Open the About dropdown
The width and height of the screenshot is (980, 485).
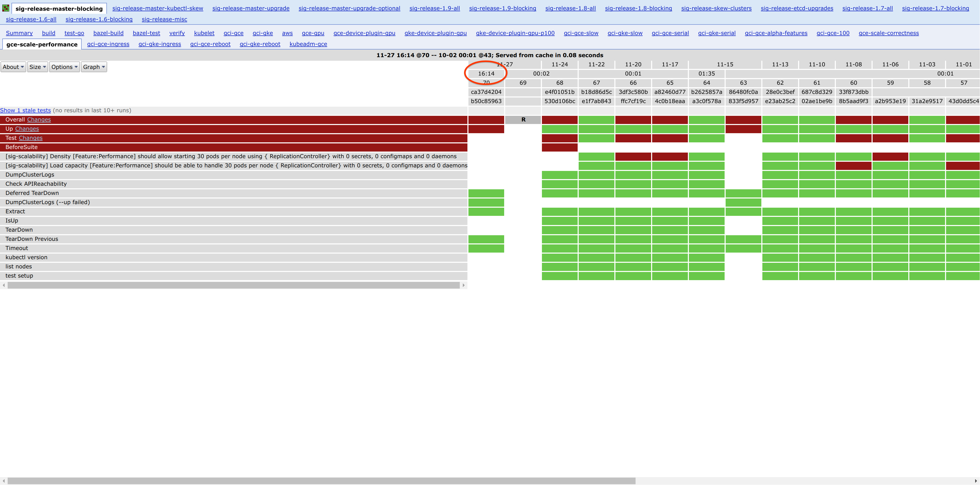[x=13, y=67]
